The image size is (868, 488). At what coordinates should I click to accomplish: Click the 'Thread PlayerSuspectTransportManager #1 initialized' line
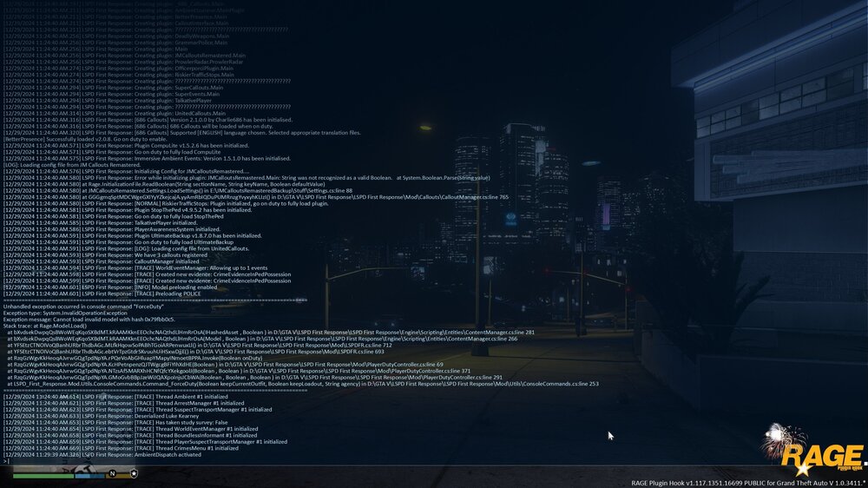(145, 442)
